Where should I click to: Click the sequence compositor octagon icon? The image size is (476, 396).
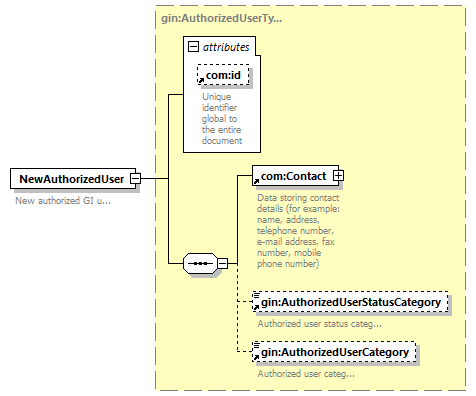click(200, 263)
